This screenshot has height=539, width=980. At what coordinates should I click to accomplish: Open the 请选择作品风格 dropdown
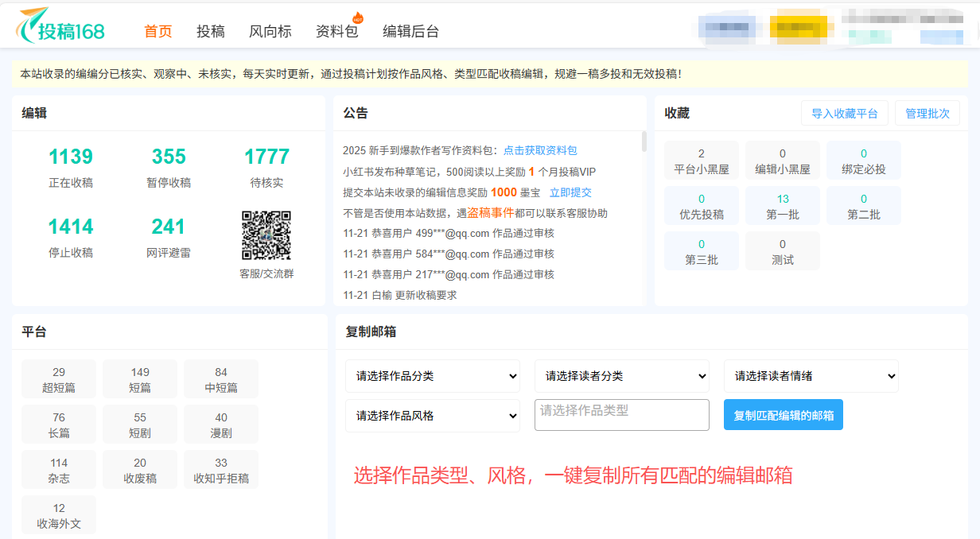pyautogui.click(x=433, y=416)
